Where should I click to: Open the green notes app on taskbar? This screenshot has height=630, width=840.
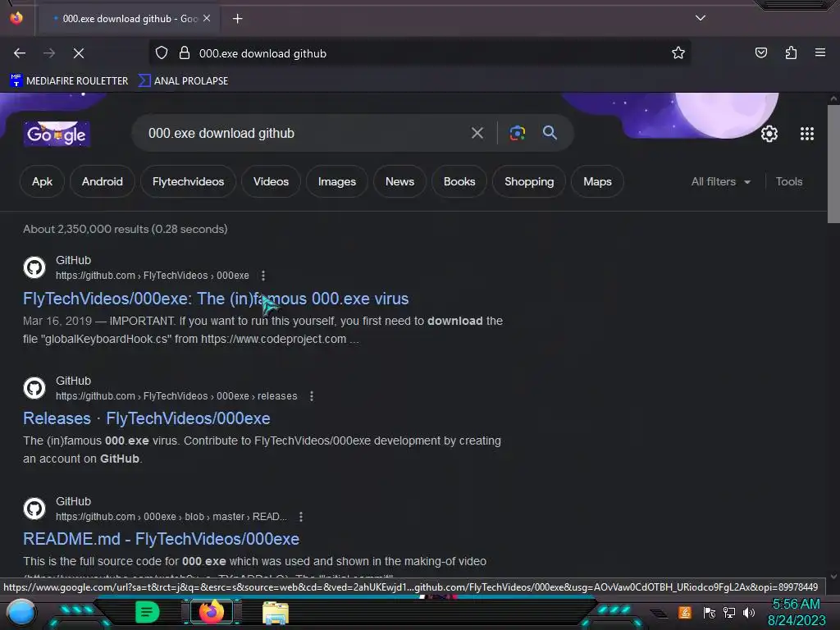pyautogui.click(x=148, y=612)
